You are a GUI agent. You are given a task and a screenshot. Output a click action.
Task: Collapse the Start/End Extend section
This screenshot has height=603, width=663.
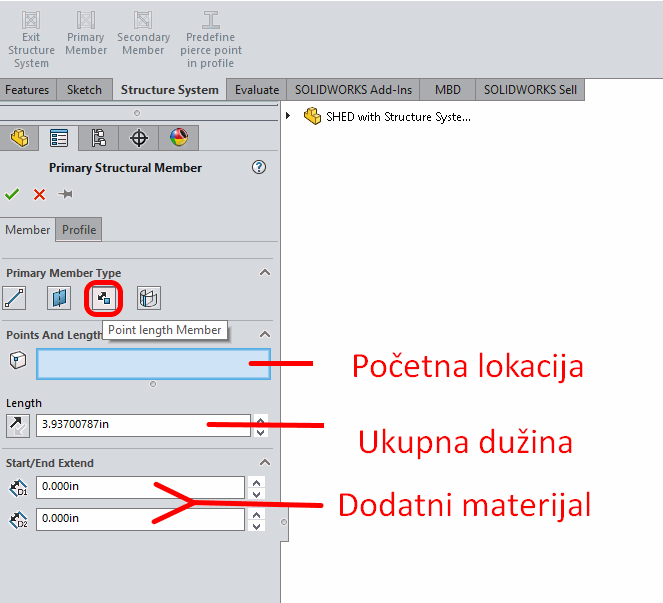click(265, 463)
